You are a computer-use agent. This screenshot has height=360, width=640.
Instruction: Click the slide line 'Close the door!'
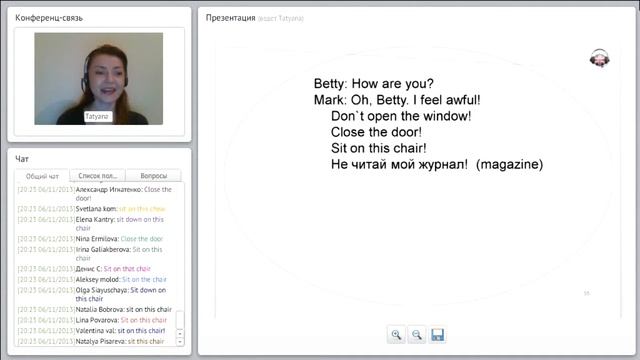click(376, 132)
